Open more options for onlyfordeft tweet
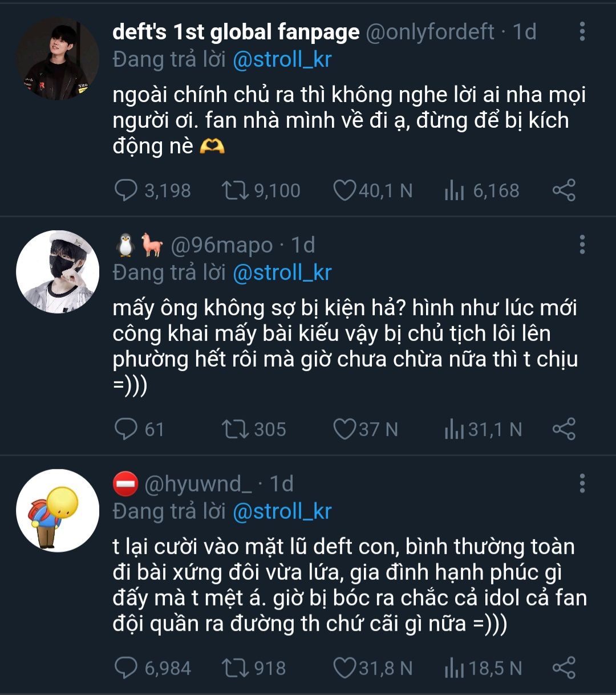 (x=582, y=32)
